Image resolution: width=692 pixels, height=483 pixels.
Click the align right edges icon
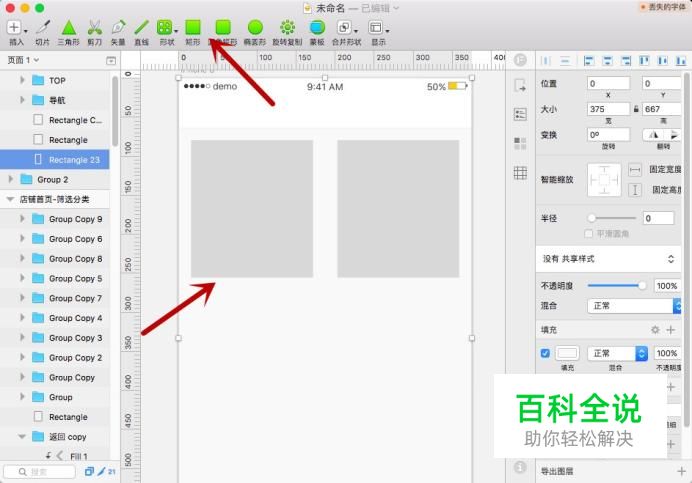coord(626,61)
